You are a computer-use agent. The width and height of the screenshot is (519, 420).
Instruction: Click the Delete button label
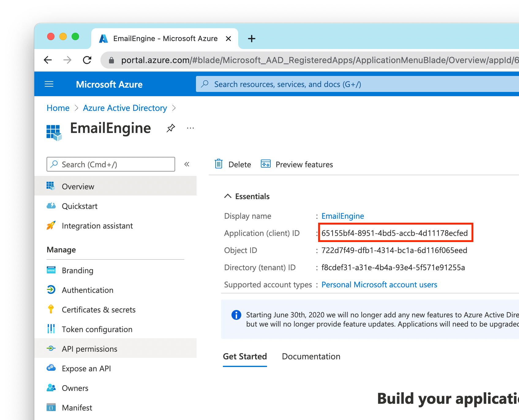pos(239,165)
